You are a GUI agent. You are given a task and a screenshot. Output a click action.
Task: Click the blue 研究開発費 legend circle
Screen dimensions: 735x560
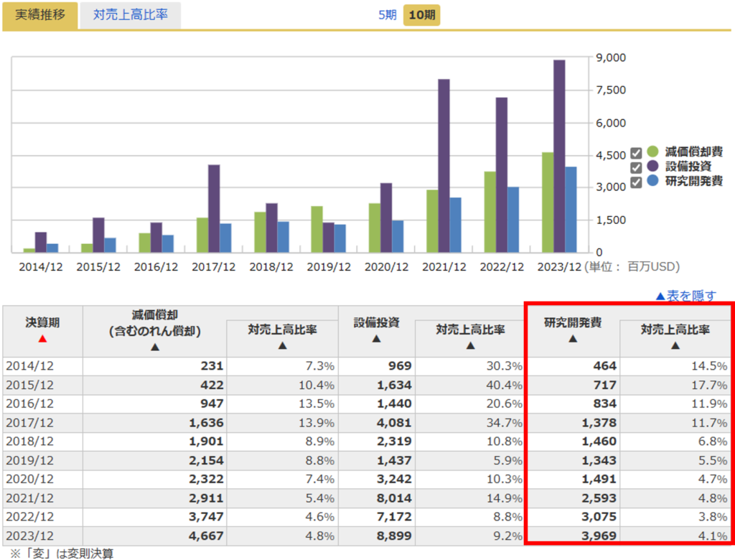tap(652, 182)
